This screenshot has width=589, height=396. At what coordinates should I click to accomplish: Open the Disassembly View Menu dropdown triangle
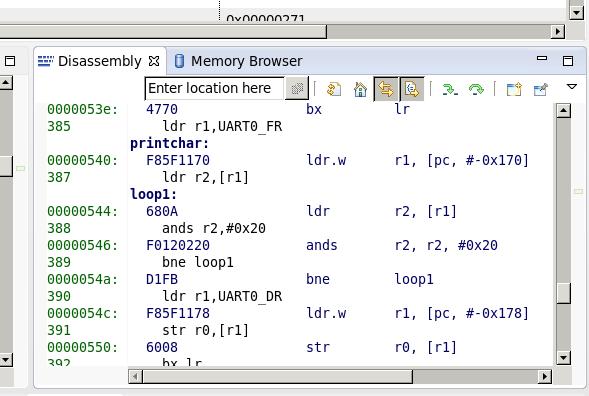pyautogui.click(x=572, y=87)
